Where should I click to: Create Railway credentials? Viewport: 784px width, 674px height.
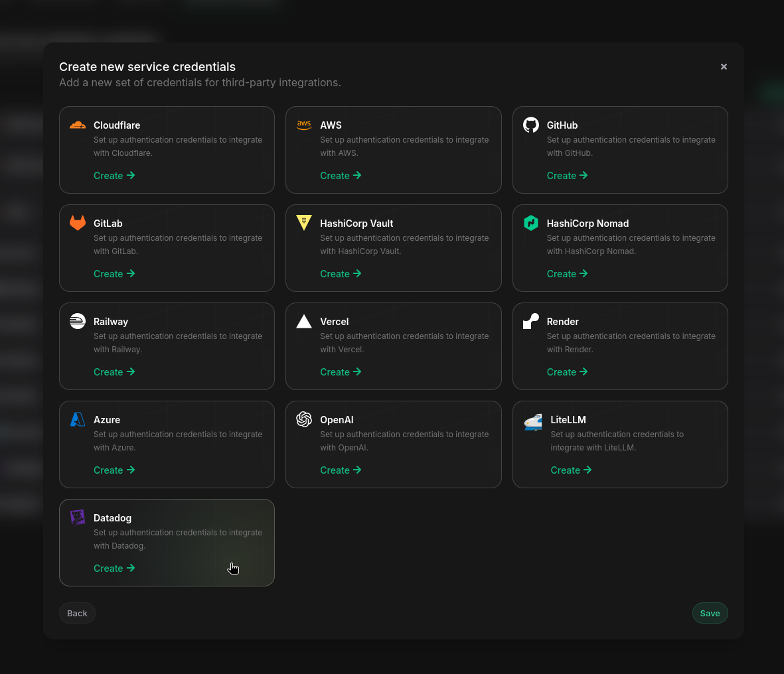click(114, 372)
